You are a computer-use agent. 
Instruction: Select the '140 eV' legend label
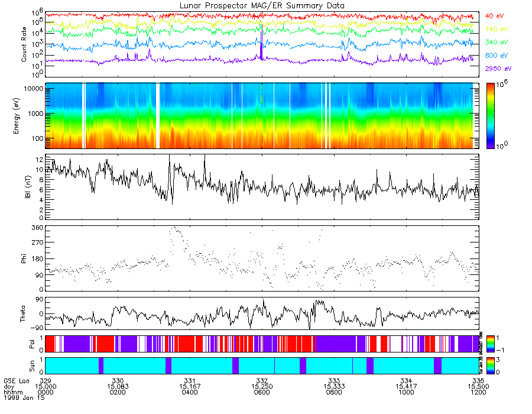[497, 29]
